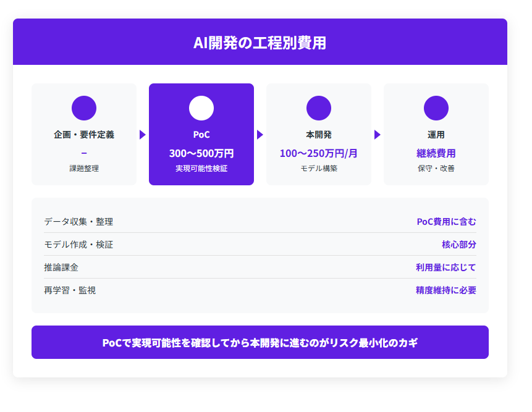This screenshot has width=532, height=412.
Task: Select the 再学習・監視 row label
Action: point(70,290)
